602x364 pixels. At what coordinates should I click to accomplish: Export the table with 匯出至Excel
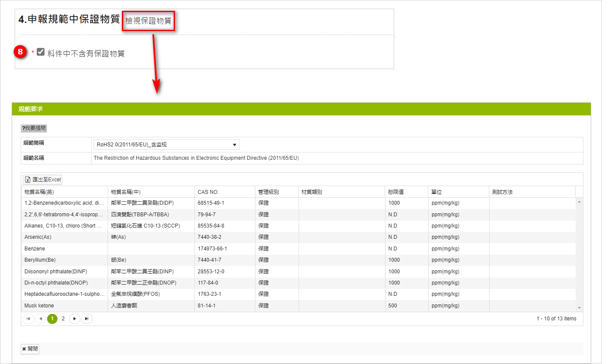click(43, 180)
